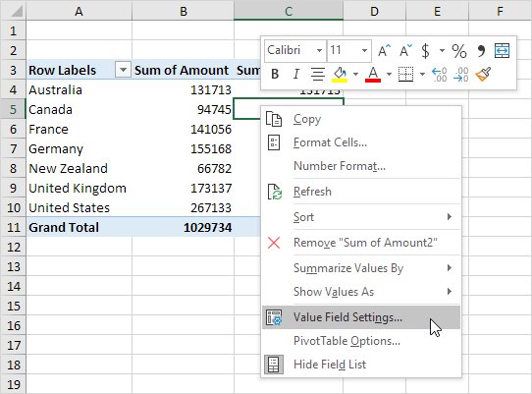Remove "Sum of Amount2" field
The width and height of the screenshot is (532, 394).
(361, 243)
